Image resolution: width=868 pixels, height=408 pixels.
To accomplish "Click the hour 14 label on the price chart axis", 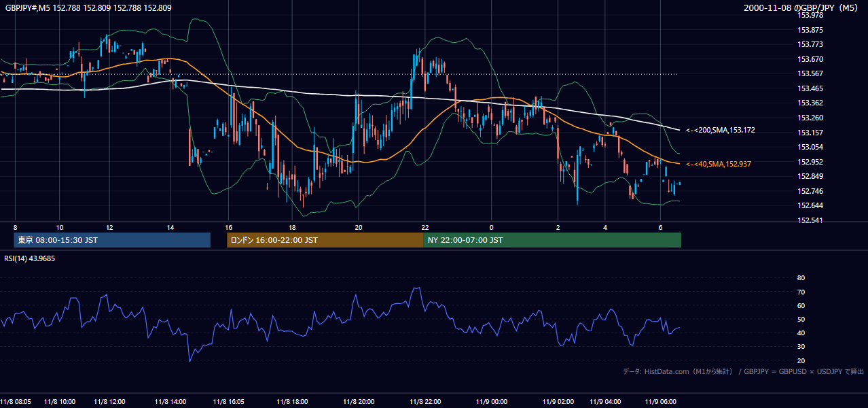I will pyautogui.click(x=170, y=227).
